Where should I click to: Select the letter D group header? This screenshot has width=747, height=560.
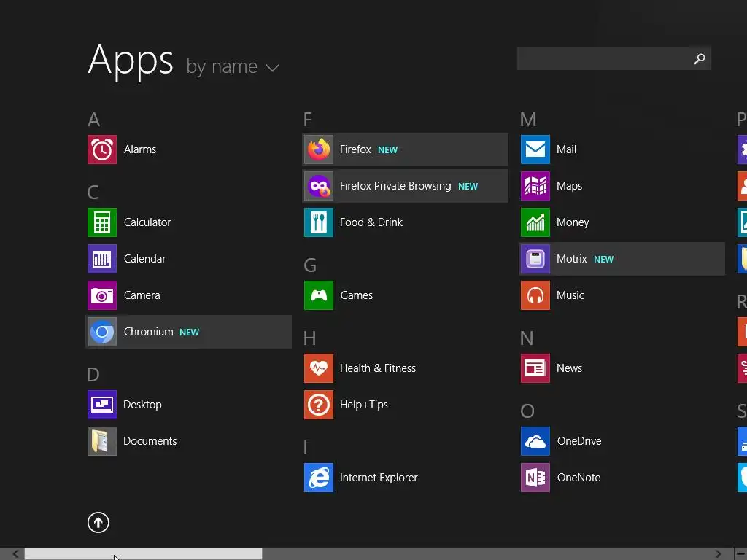pos(93,375)
